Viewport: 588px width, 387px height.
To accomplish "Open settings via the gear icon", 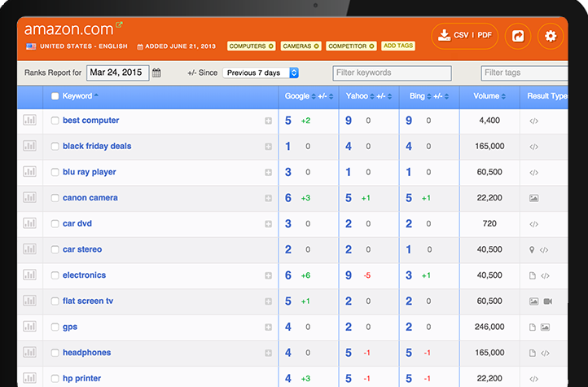I will (x=551, y=36).
